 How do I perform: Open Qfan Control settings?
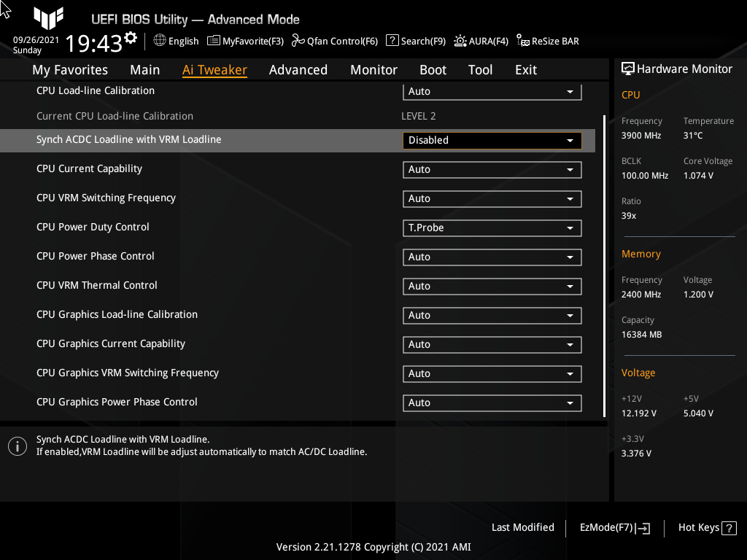pyautogui.click(x=335, y=41)
